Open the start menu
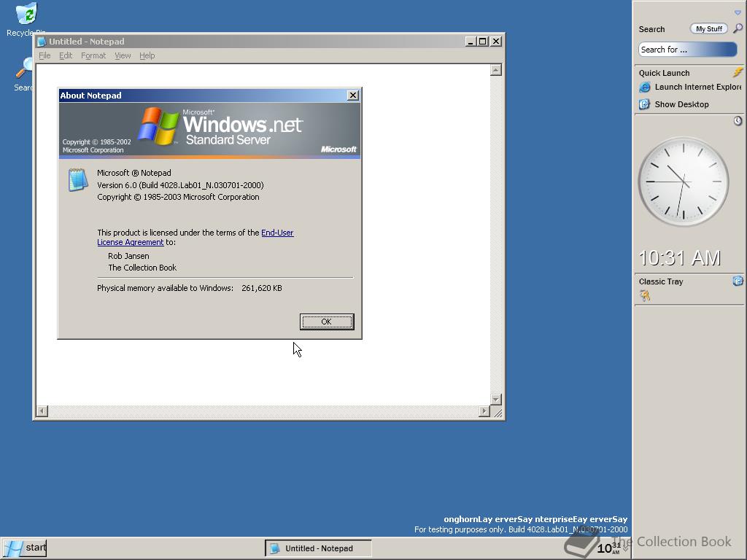The height and width of the screenshot is (560, 747). 25,548
